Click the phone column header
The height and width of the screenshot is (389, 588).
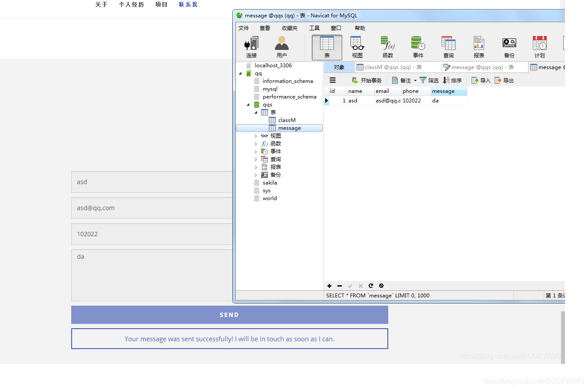pyautogui.click(x=416, y=91)
